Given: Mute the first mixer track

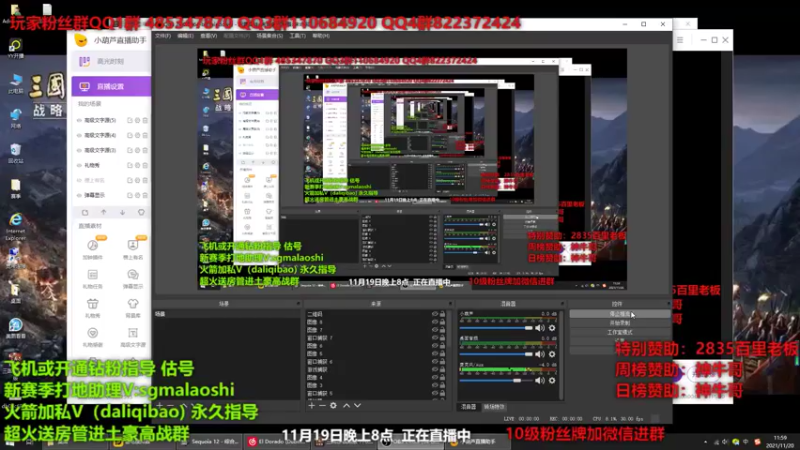Looking at the screenshot, I should pyautogui.click(x=540, y=328).
